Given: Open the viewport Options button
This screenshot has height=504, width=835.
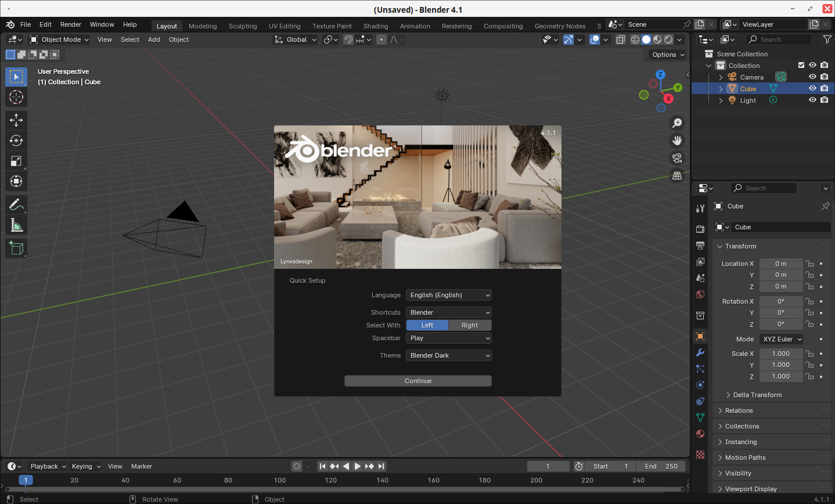Looking at the screenshot, I should tap(668, 55).
